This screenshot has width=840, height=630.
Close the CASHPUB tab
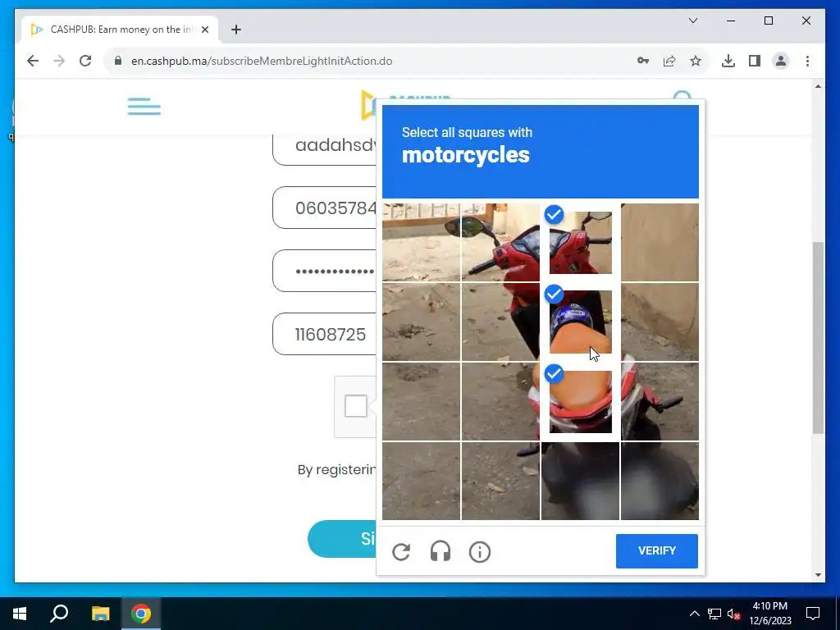click(204, 30)
